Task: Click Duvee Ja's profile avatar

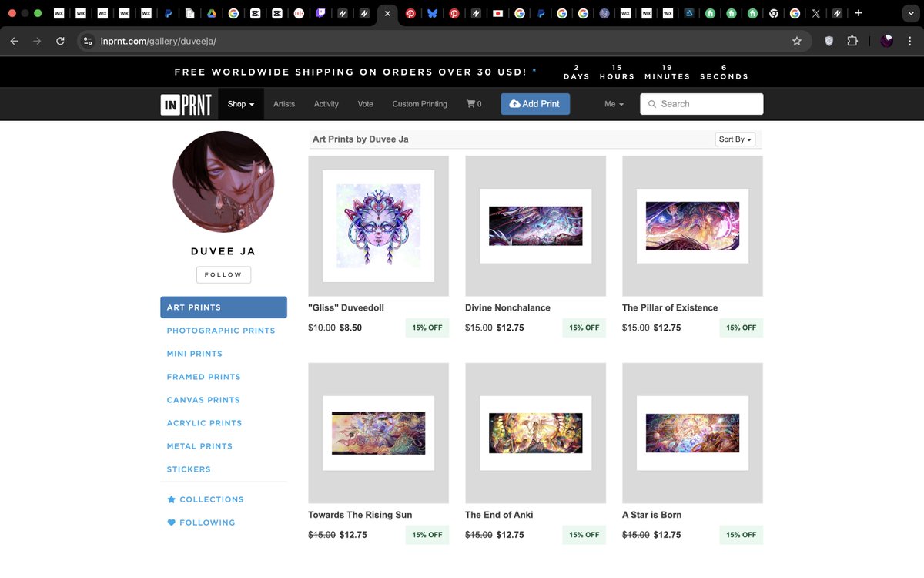Action: [223, 182]
